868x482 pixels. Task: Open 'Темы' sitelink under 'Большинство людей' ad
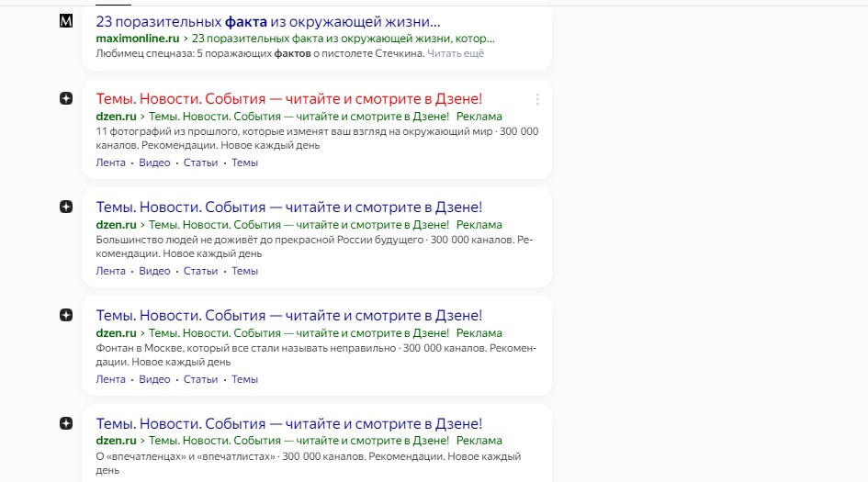tap(244, 271)
